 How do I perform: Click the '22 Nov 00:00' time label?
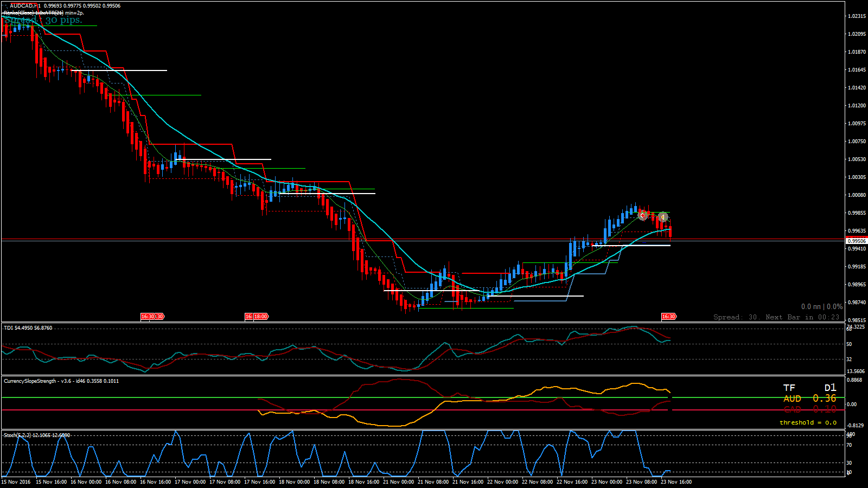pyautogui.click(x=502, y=482)
